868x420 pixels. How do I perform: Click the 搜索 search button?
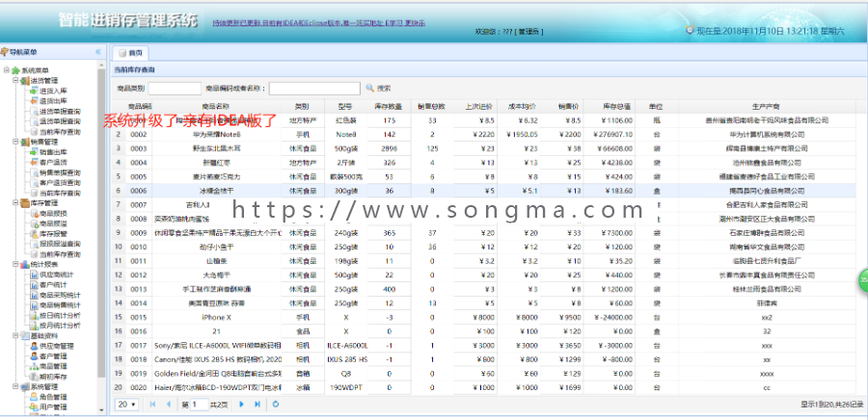(x=379, y=89)
